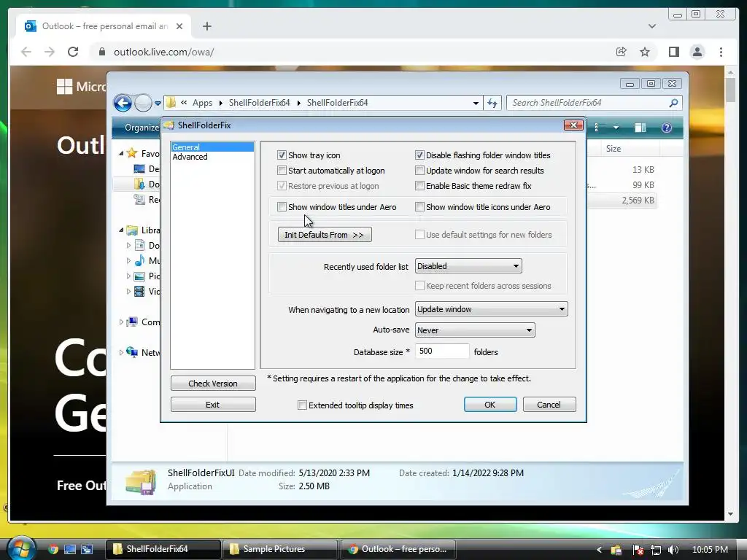Click the search magnifier in Explorer search box
The image size is (747, 560).
coord(673,103)
